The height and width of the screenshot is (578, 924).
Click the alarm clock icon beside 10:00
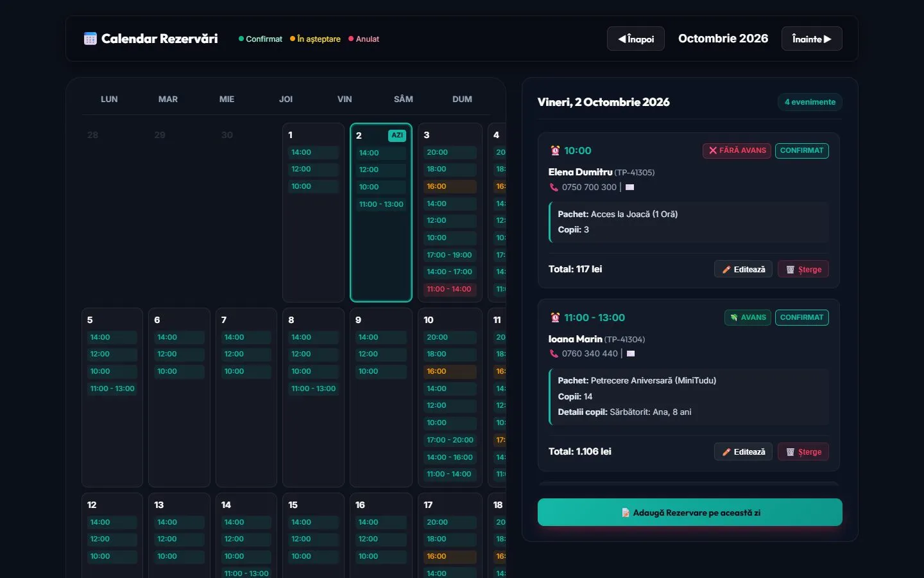[x=555, y=151]
